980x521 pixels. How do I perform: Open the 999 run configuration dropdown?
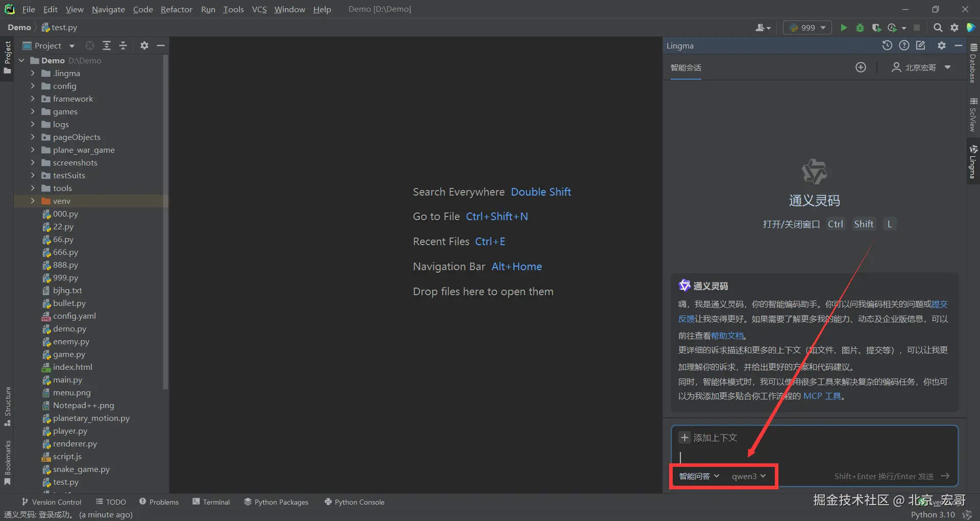click(807, 28)
